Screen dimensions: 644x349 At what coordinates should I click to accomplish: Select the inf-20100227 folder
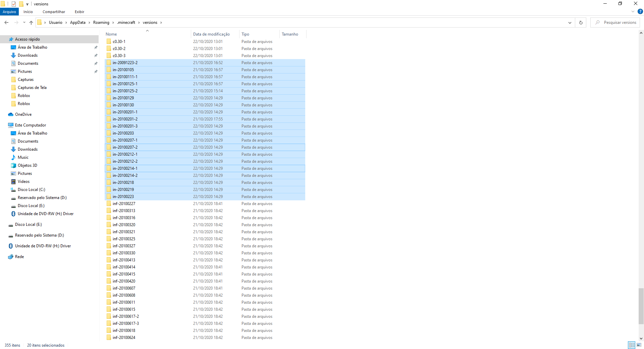point(124,204)
